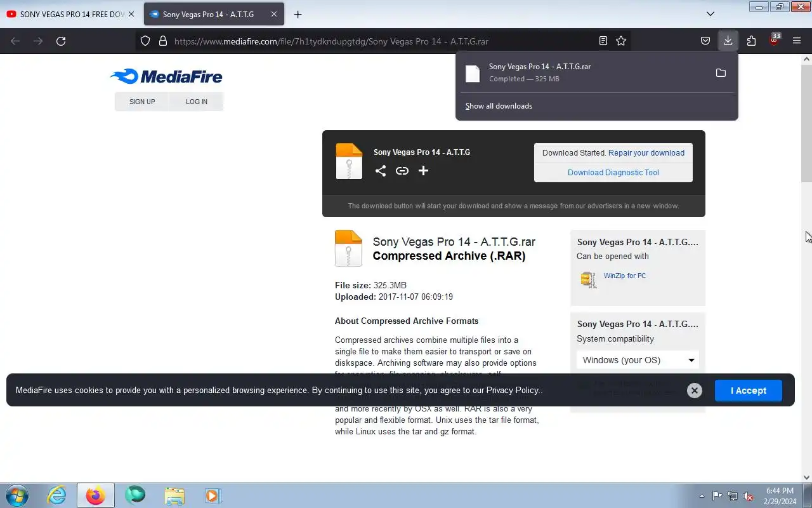Open the media player taskbar icon

pyautogui.click(x=213, y=495)
